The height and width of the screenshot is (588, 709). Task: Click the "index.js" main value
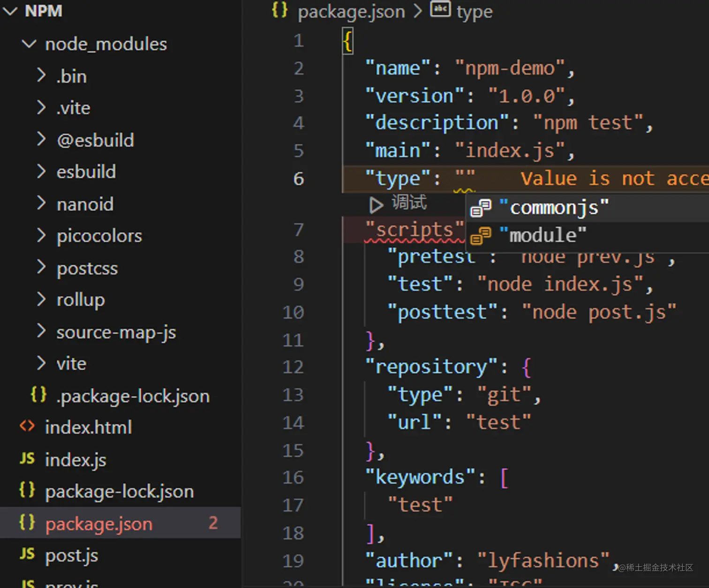point(510,151)
